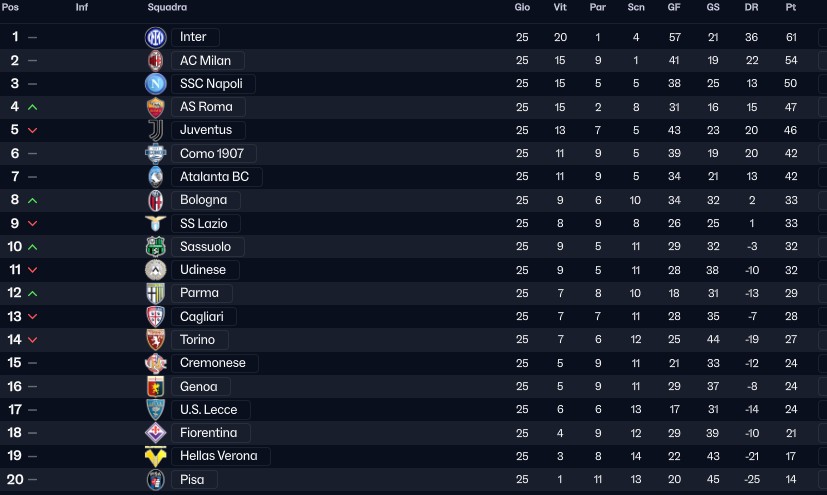
Task: Click Parma's green up-arrow position indicator
Action: pos(33,293)
